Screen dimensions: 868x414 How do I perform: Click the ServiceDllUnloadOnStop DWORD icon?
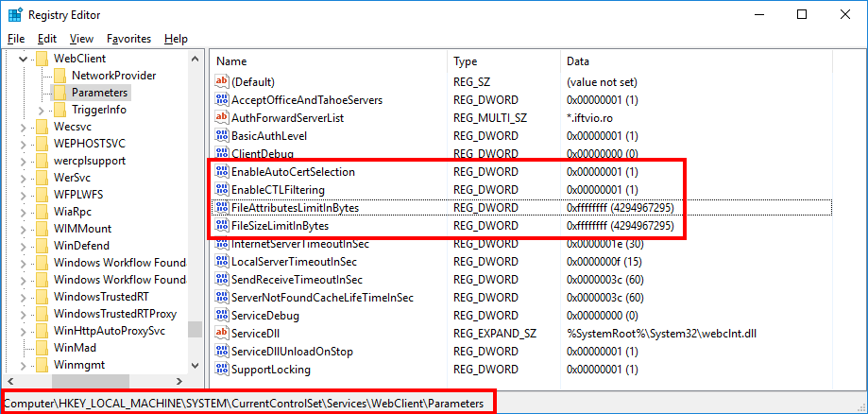pos(222,352)
